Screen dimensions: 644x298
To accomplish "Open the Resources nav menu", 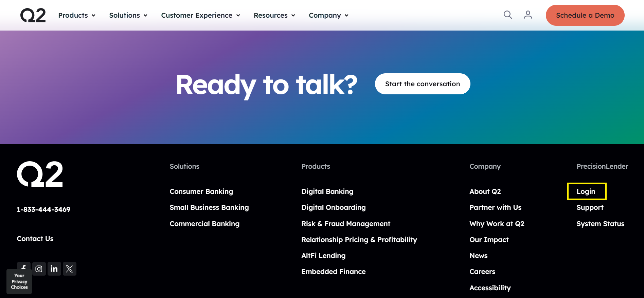I will pos(274,15).
